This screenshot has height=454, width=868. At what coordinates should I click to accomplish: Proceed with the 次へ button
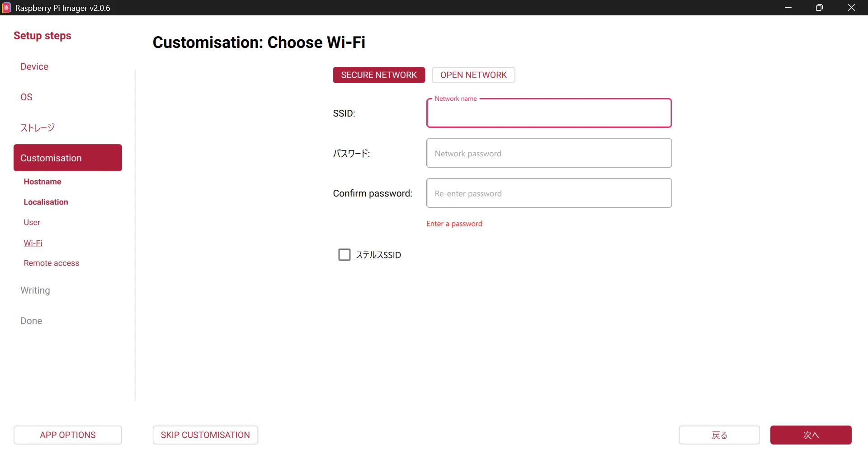tap(811, 435)
